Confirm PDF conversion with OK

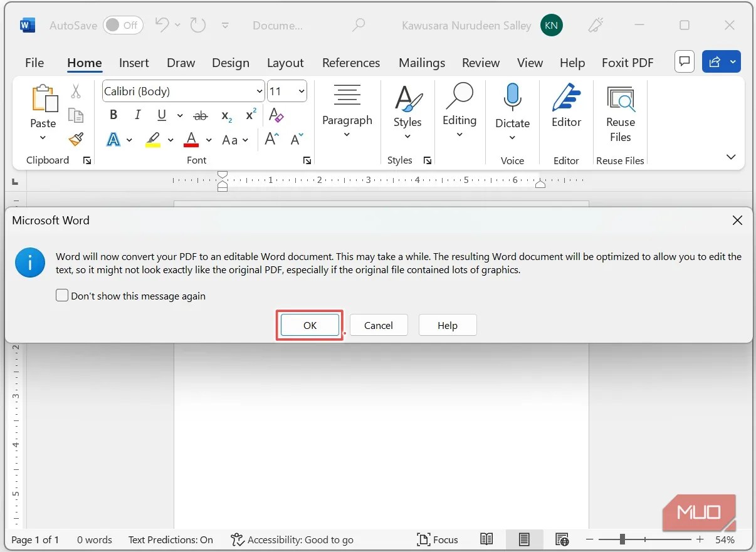309,325
